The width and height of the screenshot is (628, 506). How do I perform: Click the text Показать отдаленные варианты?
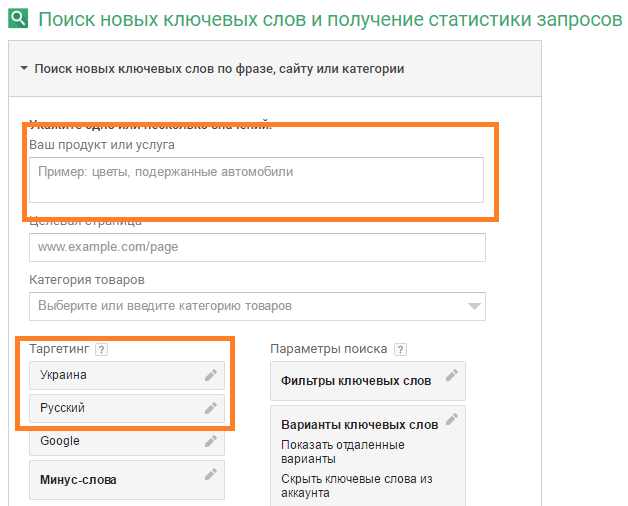(343, 452)
